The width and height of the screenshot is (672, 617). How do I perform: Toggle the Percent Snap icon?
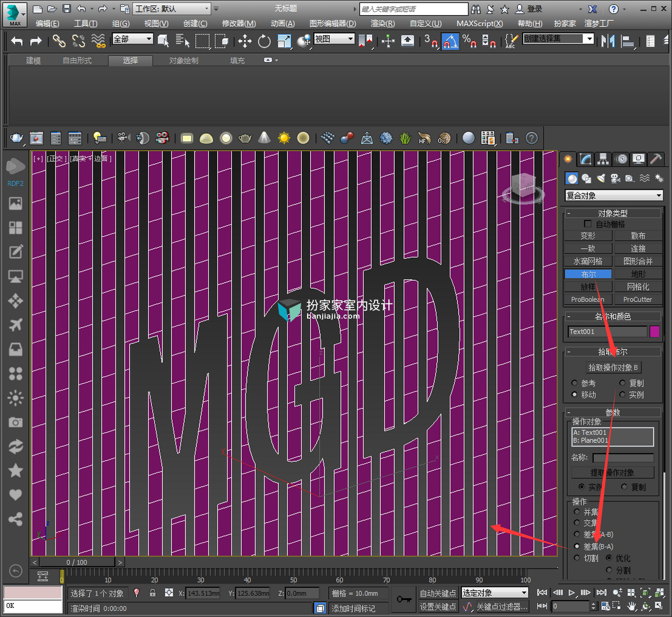469,41
